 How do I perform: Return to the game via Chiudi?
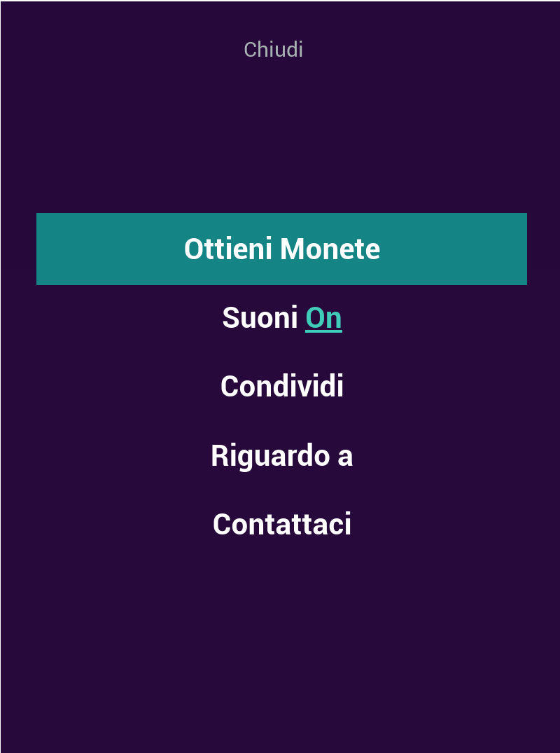pos(273,49)
